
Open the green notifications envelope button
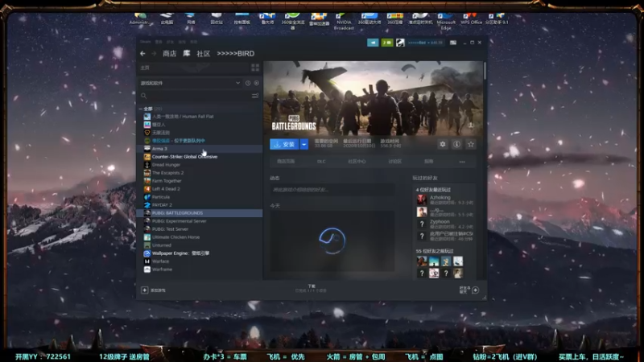pyautogui.click(x=387, y=43)
